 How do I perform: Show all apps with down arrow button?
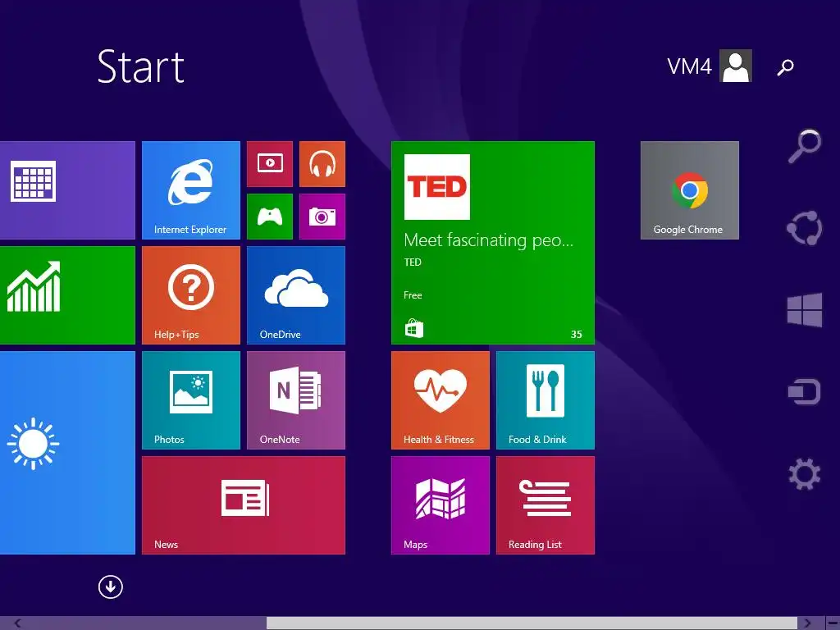pos(111,587)
